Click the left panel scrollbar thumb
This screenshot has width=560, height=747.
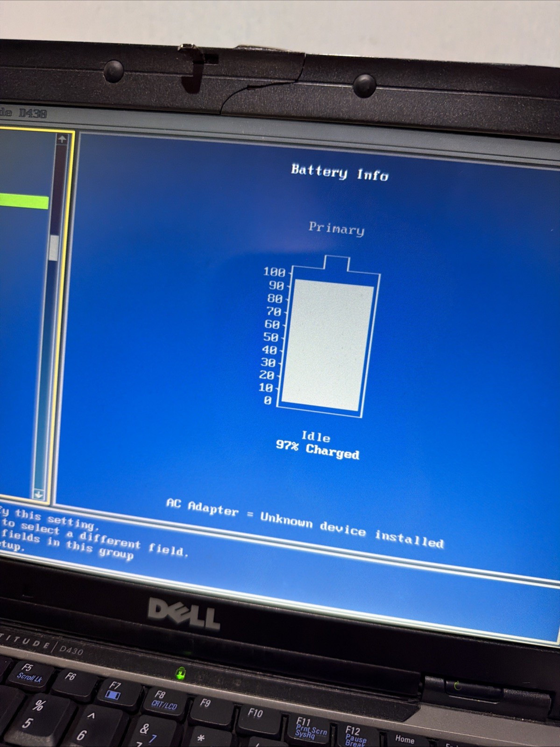coord(54,248)
